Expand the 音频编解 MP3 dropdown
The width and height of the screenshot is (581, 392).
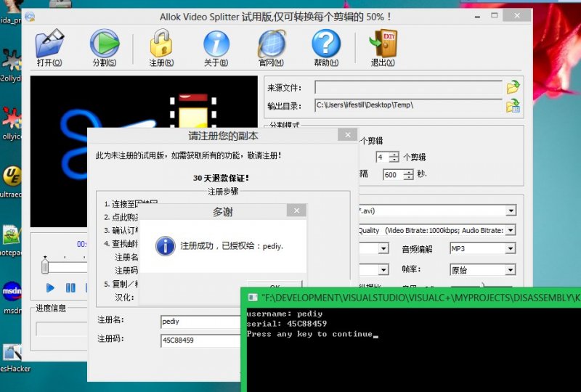click(511, 248)
